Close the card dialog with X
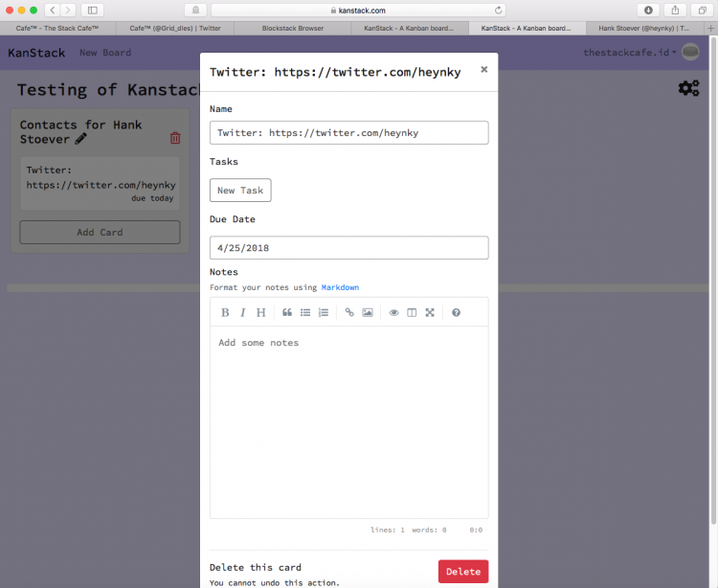 click(x=484, y=69)
